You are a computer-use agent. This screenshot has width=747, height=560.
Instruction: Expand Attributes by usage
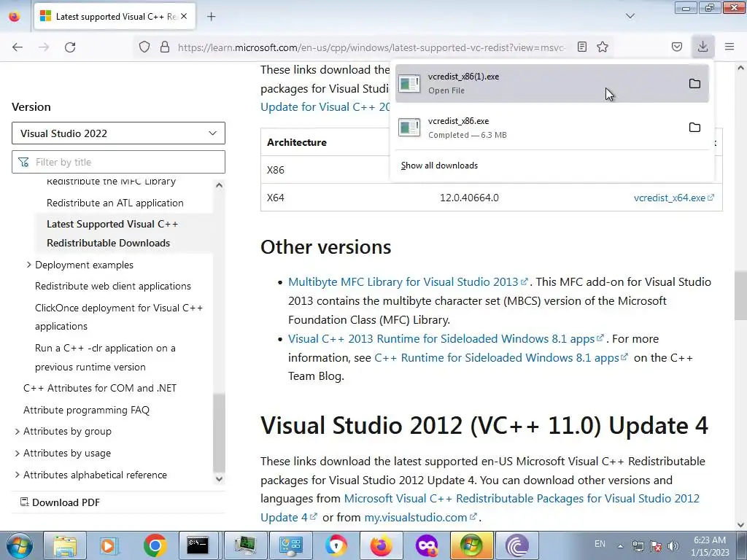click(x=18, y=454)
